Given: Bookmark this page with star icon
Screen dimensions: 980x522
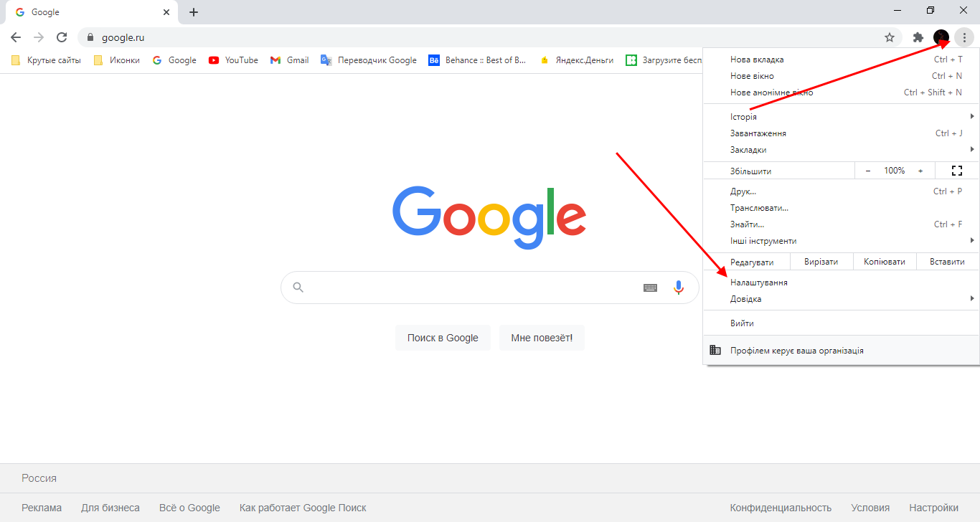Looking at the screenshot, I should click(x=890, y=37).
